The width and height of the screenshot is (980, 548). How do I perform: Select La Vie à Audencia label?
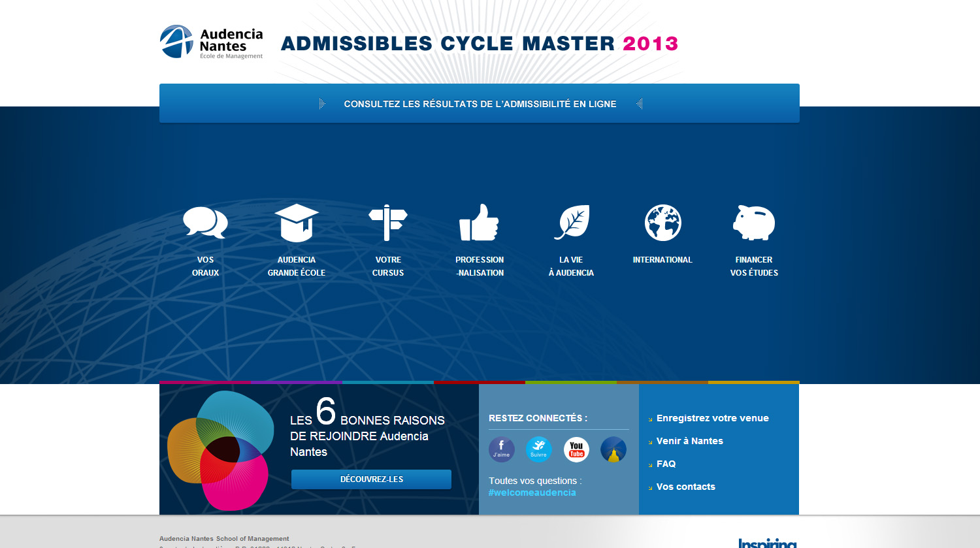coord(571,266)
